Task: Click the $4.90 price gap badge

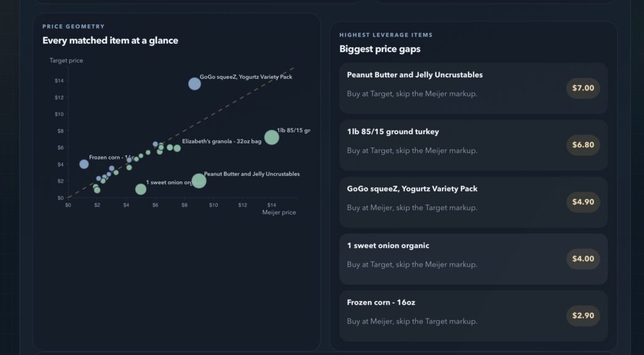Action: point(583,202)
